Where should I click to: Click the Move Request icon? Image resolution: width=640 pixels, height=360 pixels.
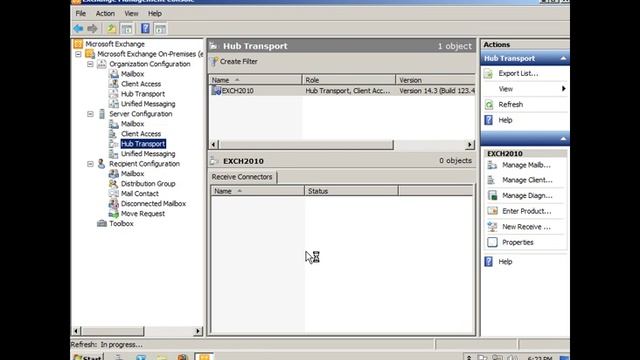coord(113,213)
